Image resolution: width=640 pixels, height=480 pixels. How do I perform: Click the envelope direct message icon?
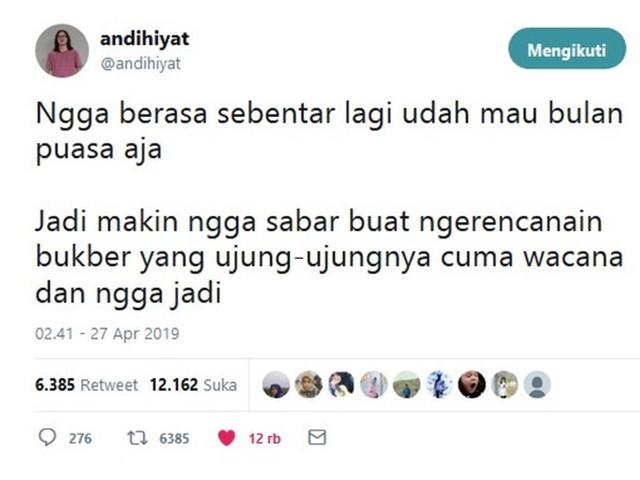click(x=317, y=437)
